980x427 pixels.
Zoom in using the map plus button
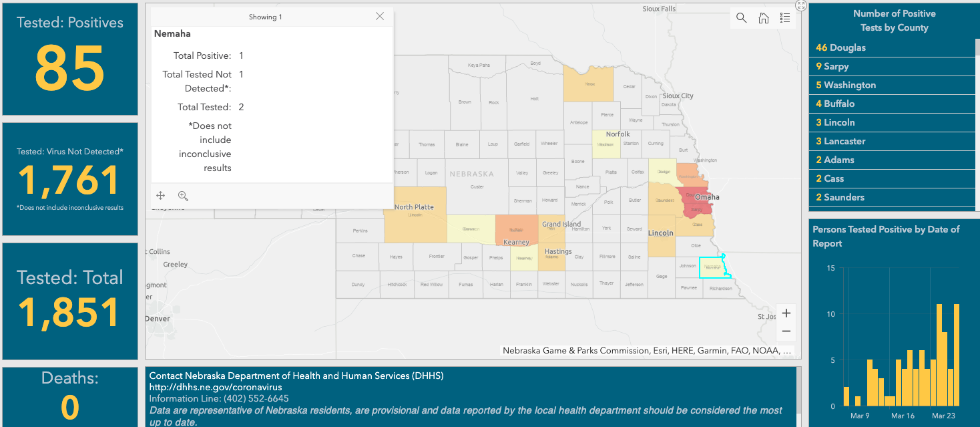[786, 313]
